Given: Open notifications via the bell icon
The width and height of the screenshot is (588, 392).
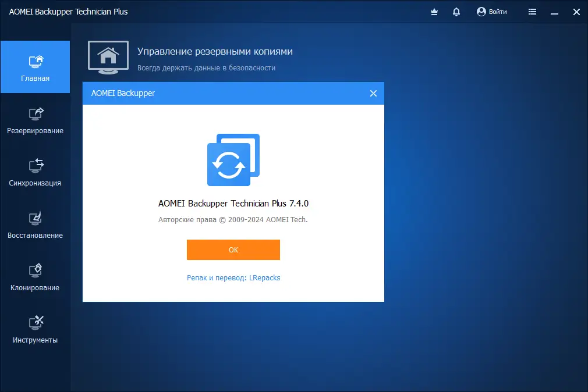Looking at the screenshot, I should tap(456, 12).
